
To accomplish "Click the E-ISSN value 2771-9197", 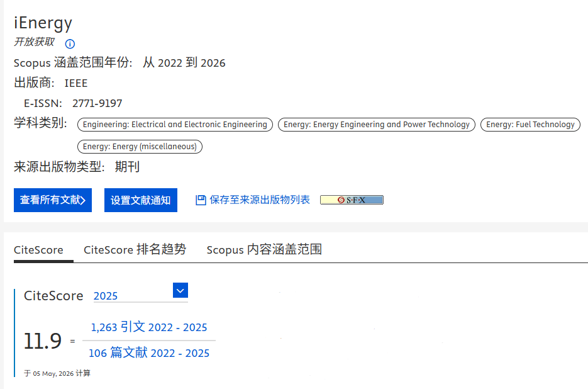I will 97,103.
